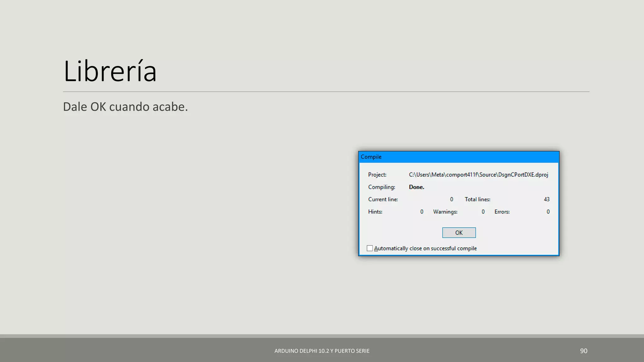
Task: Click the 'Project:' label
Action: click(x=377, y=175)
